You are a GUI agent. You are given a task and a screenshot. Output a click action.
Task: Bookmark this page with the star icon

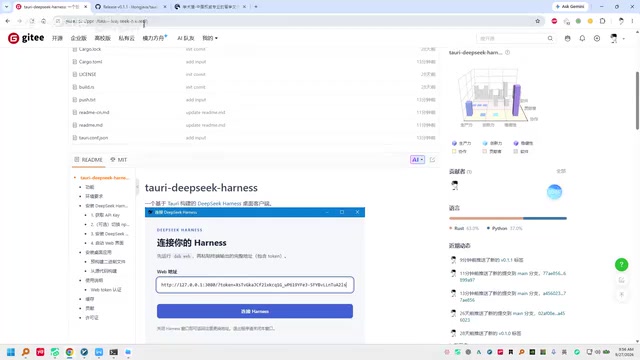click(538, 21)
